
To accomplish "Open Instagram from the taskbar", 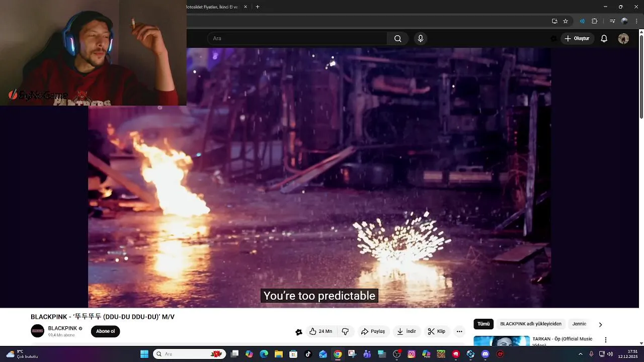I will click(412, 354).
